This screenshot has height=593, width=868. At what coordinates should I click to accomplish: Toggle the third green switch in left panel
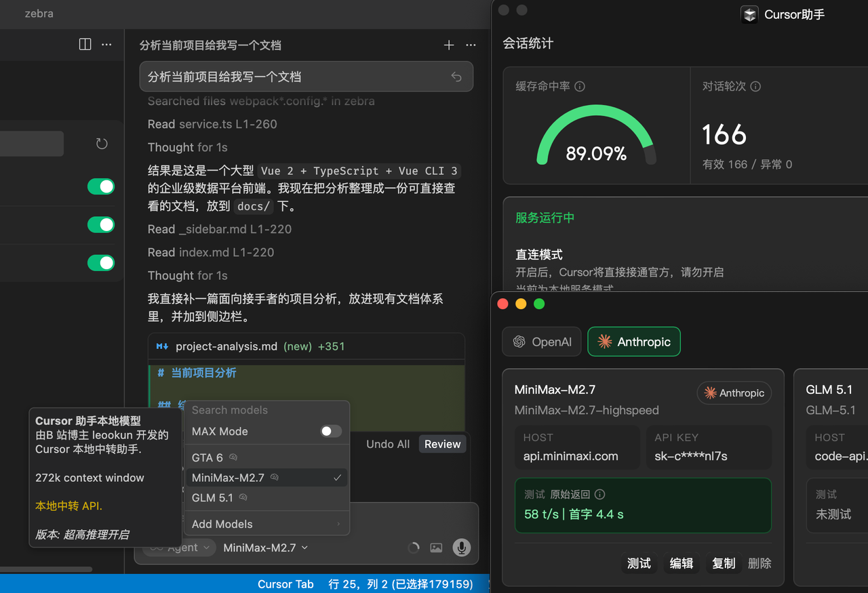(101, 262)
